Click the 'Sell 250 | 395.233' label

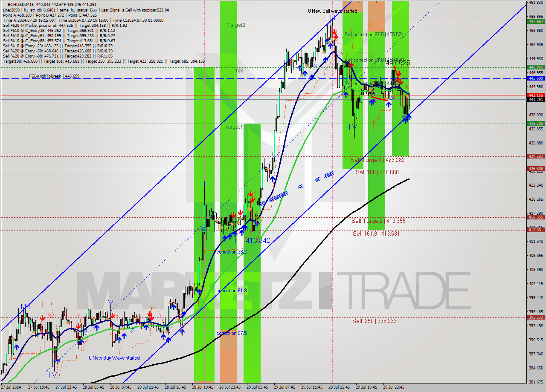click(x=374, y=321)
